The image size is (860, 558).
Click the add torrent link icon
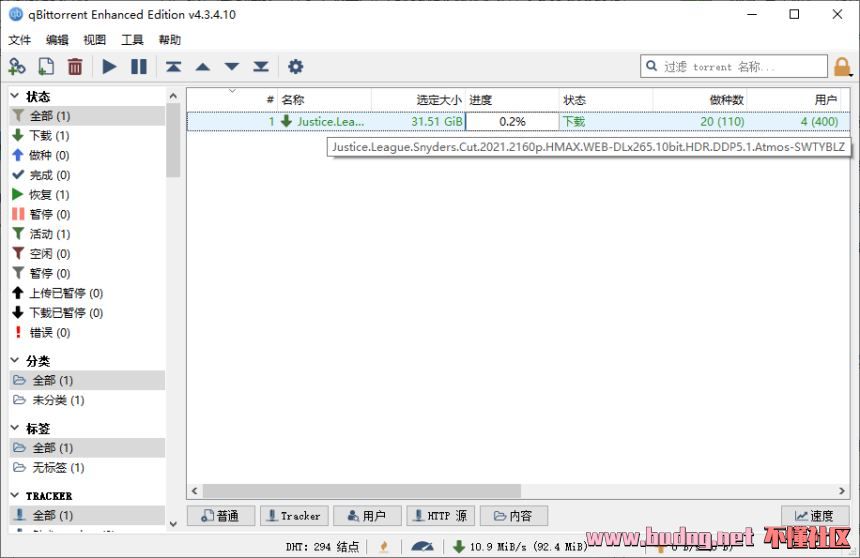(x=17, y=67)
